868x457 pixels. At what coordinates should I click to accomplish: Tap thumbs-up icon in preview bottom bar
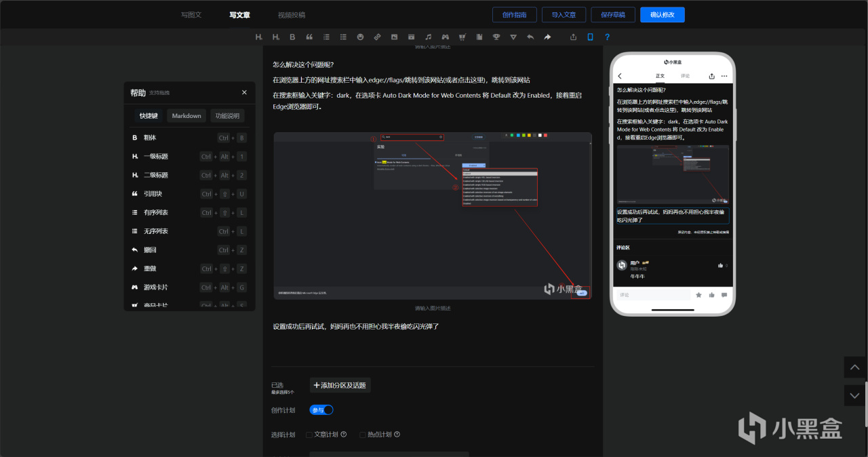point(711,295)
